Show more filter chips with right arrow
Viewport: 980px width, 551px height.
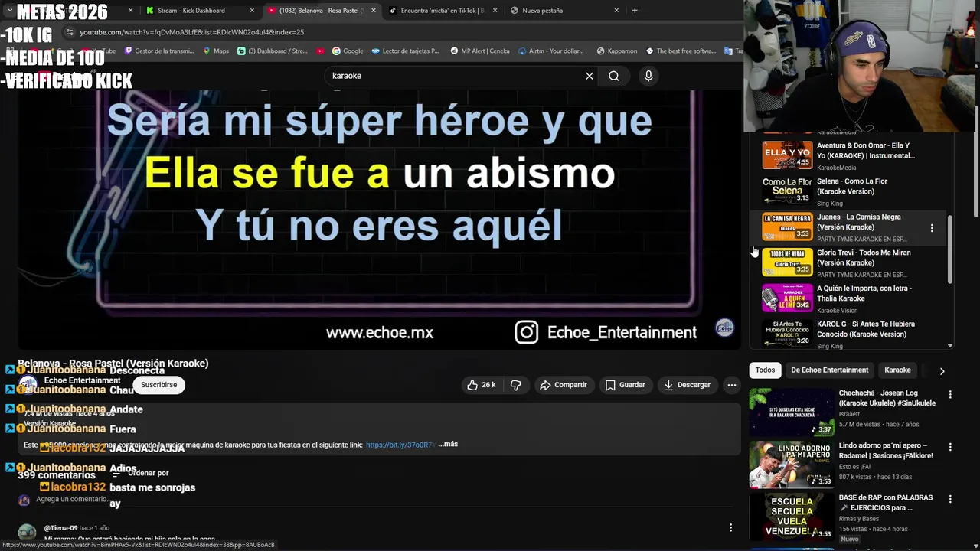click(942, 370)
